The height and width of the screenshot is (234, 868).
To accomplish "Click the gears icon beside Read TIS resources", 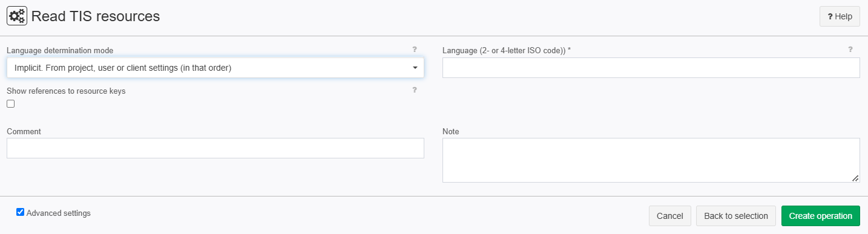I will coord(16,16).
